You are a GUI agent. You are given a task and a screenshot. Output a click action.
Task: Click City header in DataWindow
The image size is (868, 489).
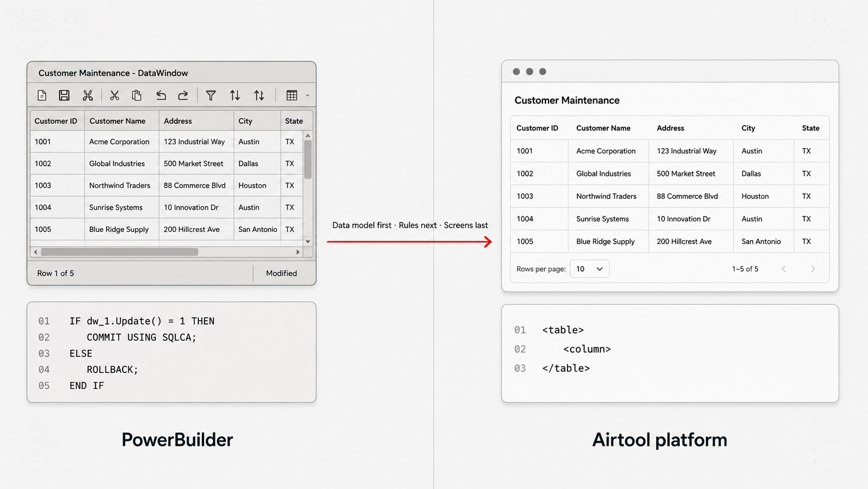coord(245,121)
